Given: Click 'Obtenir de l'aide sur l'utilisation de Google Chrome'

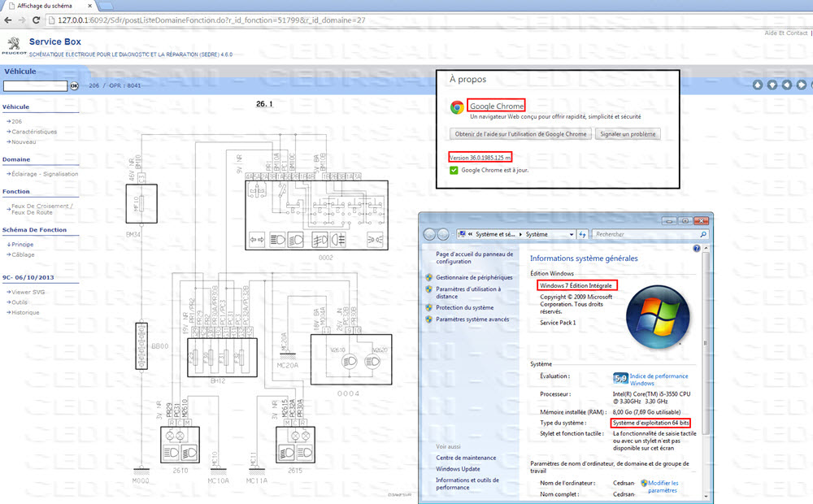Looking at the screenshot, I should (x=520, y=134).
